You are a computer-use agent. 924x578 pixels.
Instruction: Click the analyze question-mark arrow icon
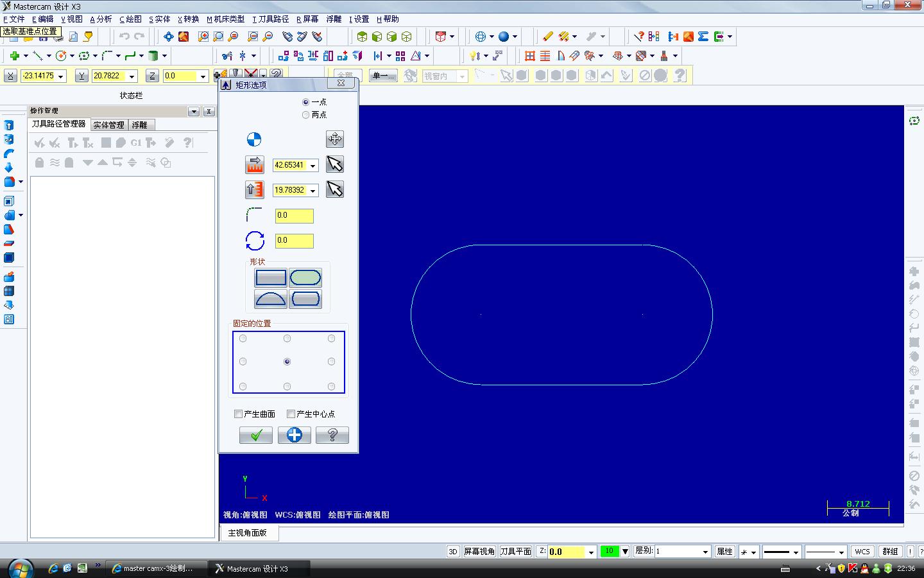tap(638, 37)
